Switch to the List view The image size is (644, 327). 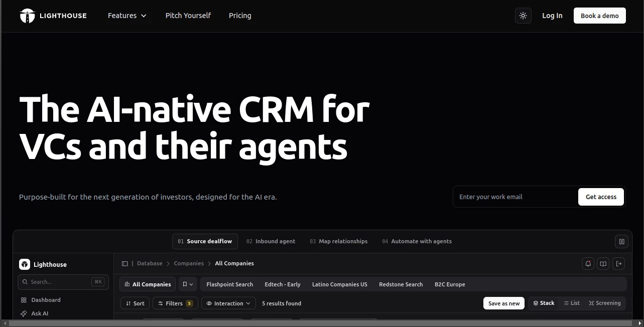pos(572,303)
